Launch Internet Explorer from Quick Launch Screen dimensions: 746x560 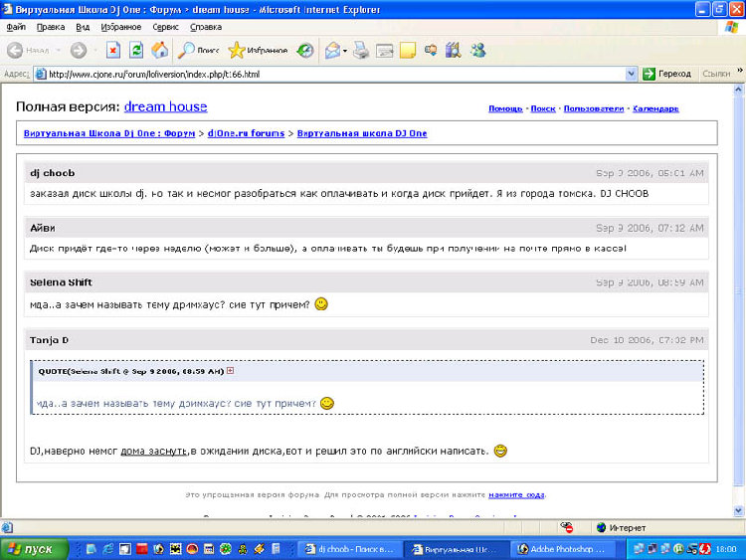108,549
